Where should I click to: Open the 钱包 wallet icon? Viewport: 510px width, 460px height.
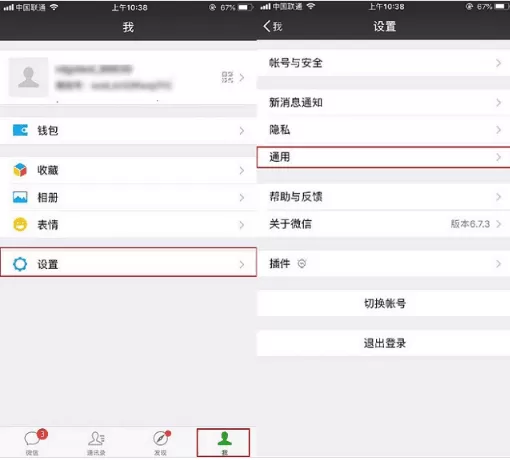pyautogui.click(x=20, y=130)
